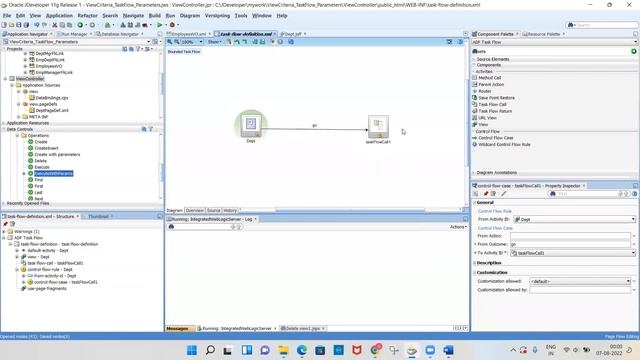Open the ViewCriteria_TaskFlow_Parameters application dropdown
The image size is (640, 360).
149,42
